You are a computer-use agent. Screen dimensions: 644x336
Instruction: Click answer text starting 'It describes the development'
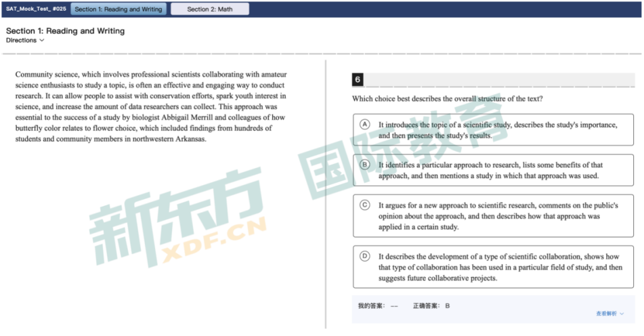[x=500, y=267]
